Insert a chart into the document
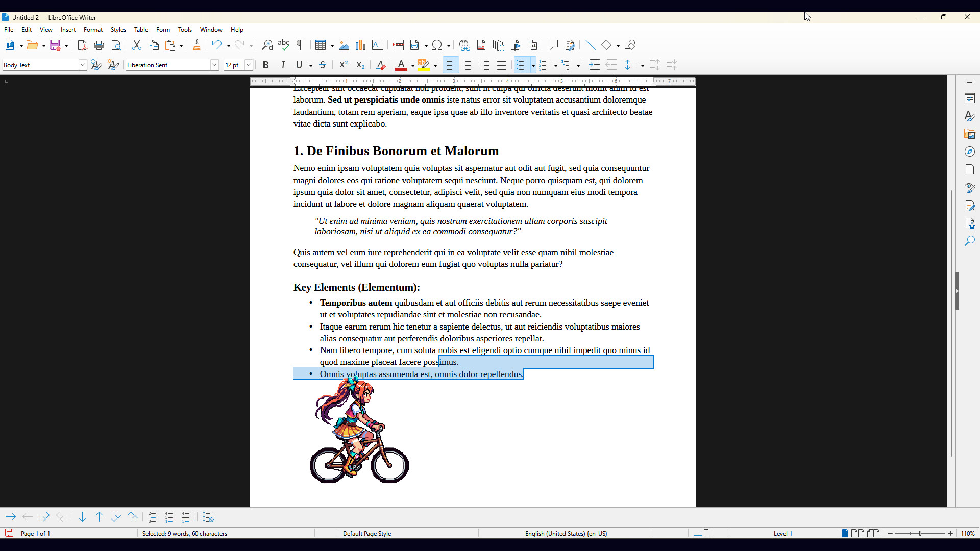This screenshot has height=551, width=980. pyautogui.click(x=361, y=45)
